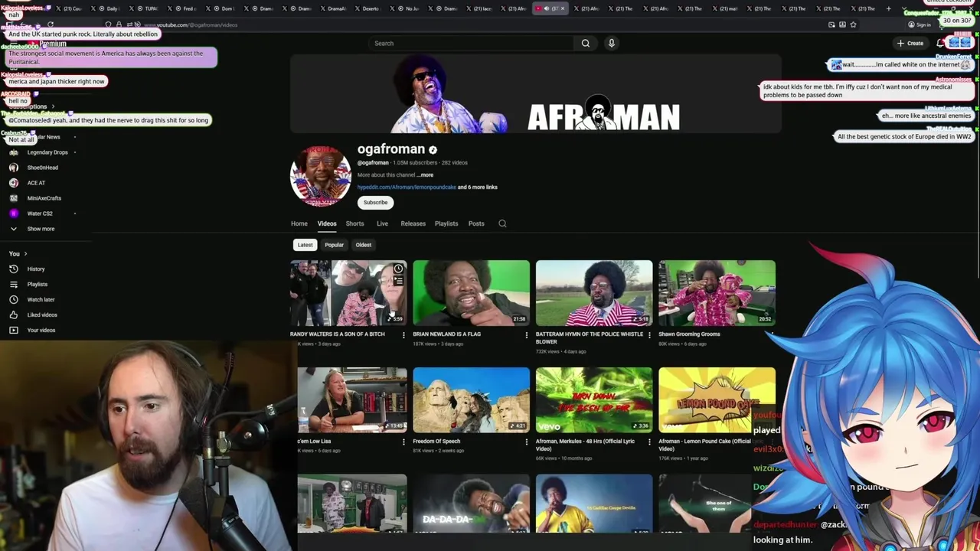Open the ogafroman channel avatar
The width and height of the screenshot is (980, 551).
(x=321, y=176)
